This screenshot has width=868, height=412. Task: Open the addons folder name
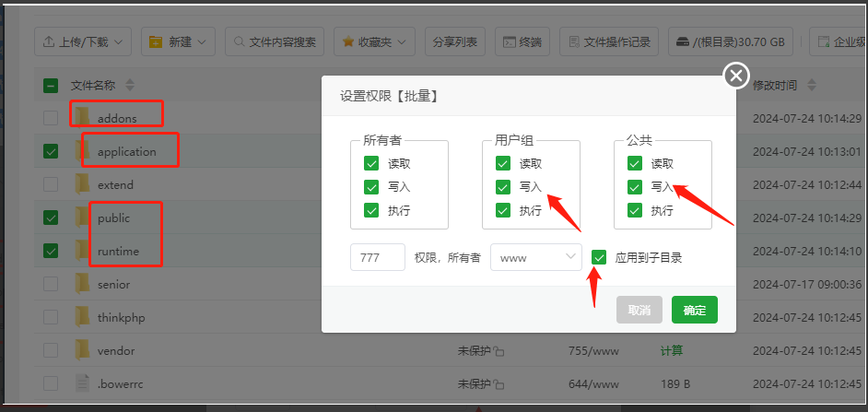[x=117, y=118]
